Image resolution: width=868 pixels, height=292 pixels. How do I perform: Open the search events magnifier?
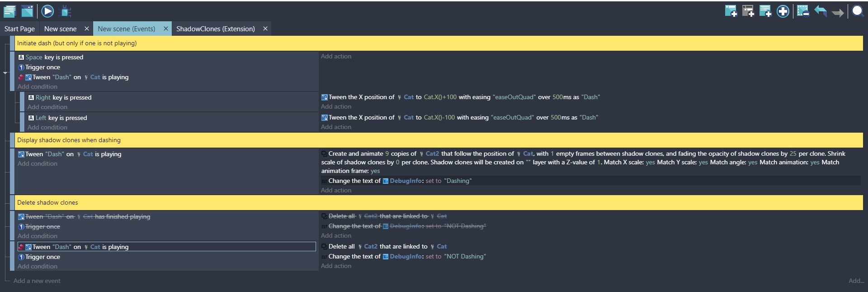(x=858, y=11)
